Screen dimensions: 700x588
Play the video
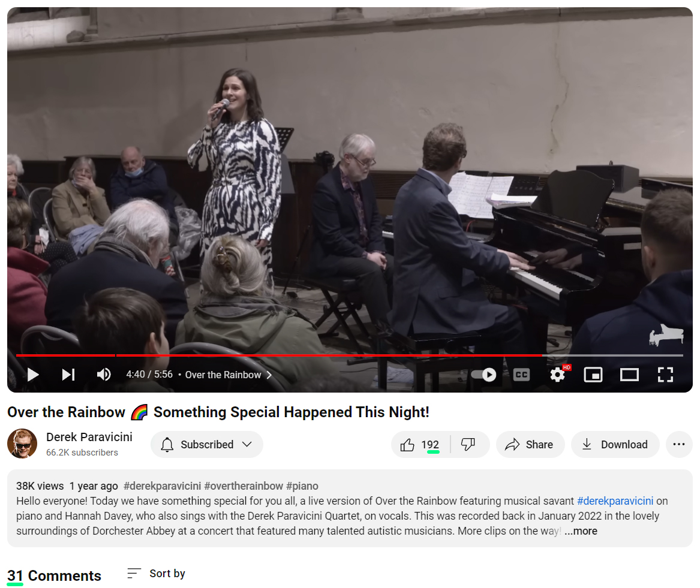(x=32, y=374)
